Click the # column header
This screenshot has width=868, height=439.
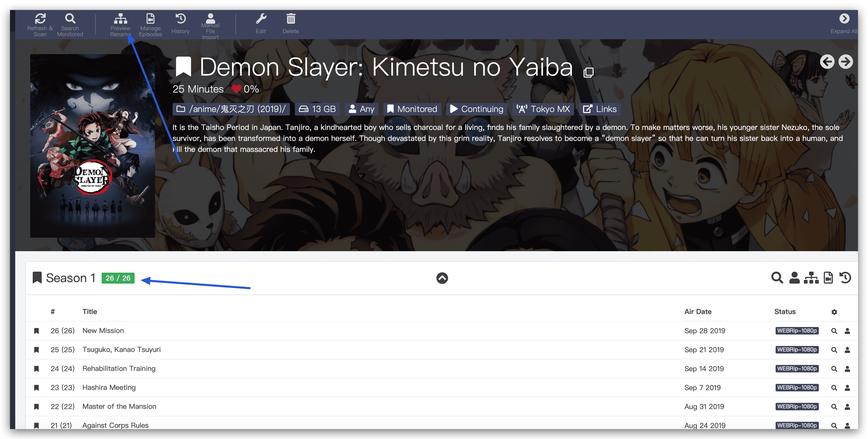click(x=53, y=312)
